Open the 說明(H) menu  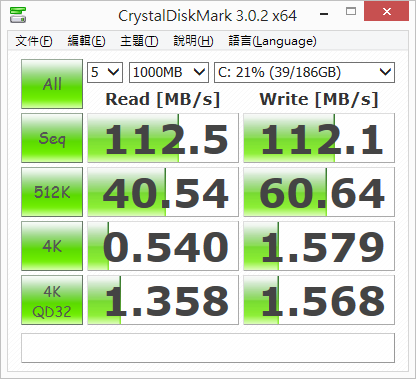(193, 41)
